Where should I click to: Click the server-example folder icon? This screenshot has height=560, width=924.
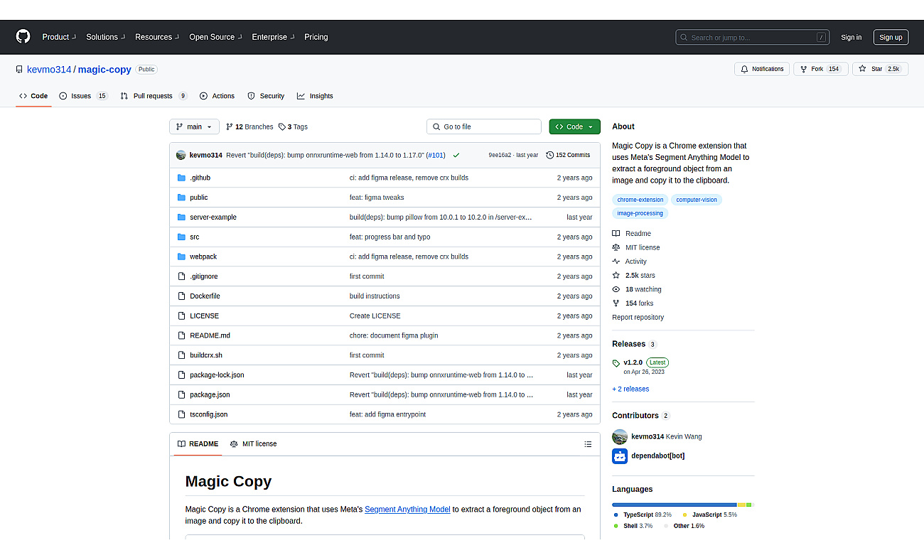181,217
